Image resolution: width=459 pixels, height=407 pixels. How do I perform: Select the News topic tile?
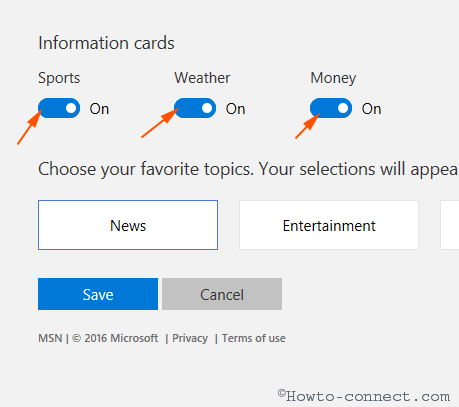click(128, 225)
